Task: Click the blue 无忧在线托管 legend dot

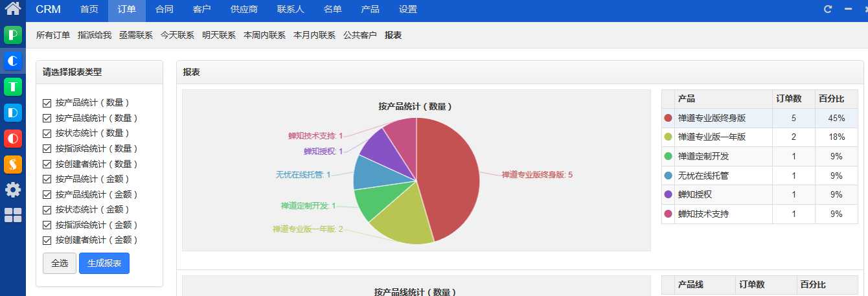Action: (x=668, y=176)
